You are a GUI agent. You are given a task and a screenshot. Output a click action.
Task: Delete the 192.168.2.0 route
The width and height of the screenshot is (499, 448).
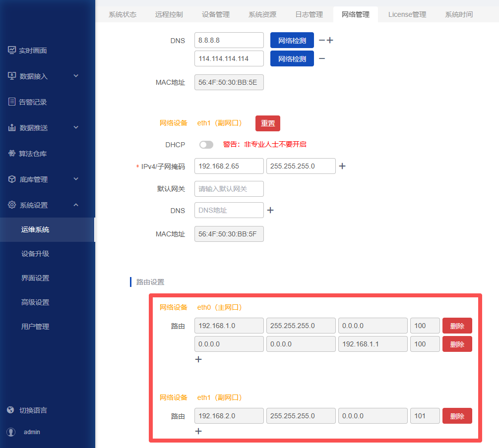(457, 416)
